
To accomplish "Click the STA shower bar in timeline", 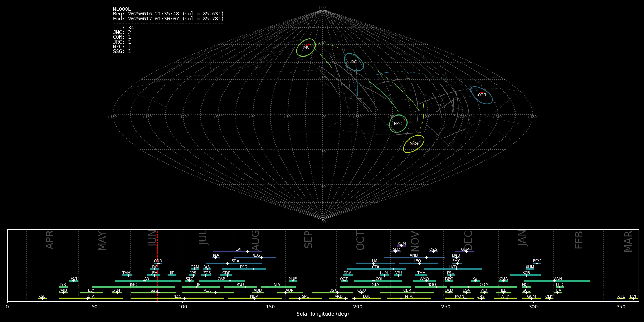I will 375,287.
